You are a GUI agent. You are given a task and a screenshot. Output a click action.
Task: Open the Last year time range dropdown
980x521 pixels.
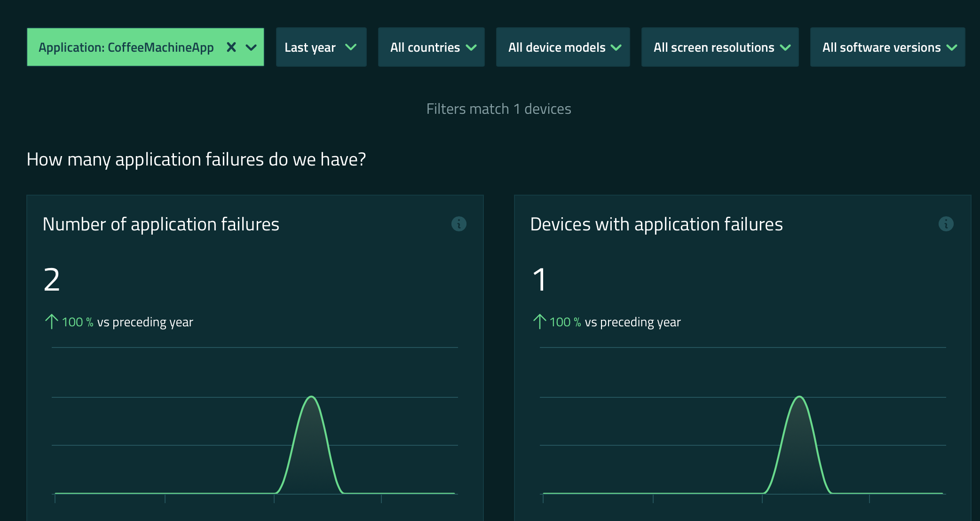[x=321, y=47]
